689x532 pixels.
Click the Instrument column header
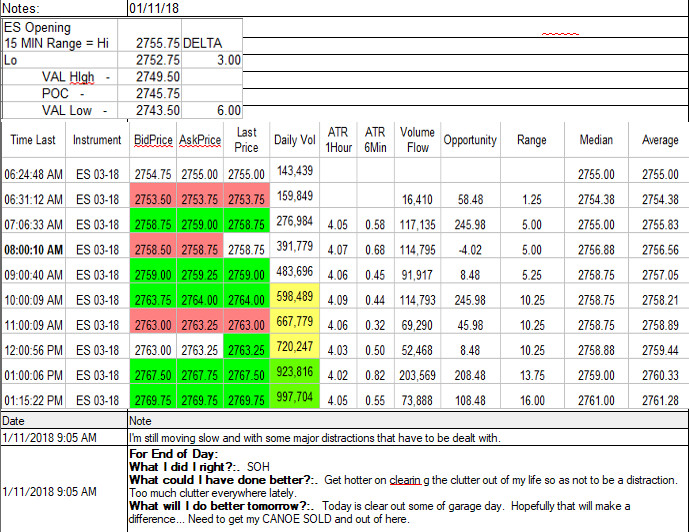coord(97,140)
